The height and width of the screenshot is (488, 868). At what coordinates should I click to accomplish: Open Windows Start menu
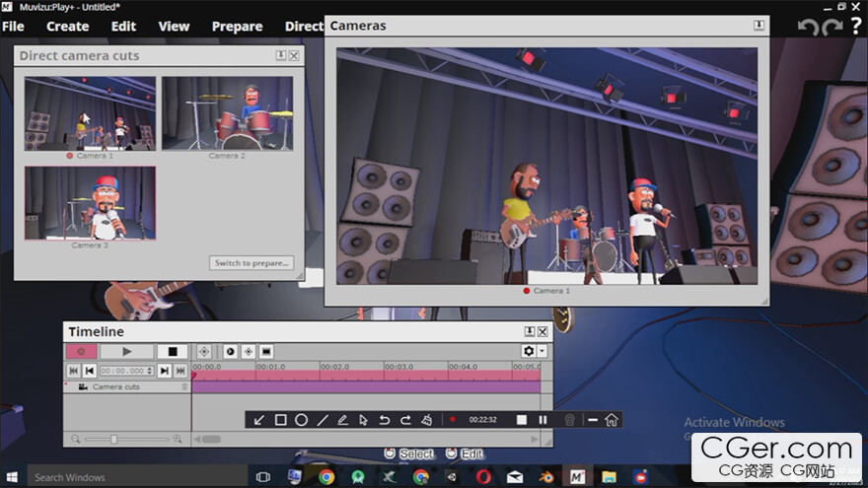(x=12, y=477)
